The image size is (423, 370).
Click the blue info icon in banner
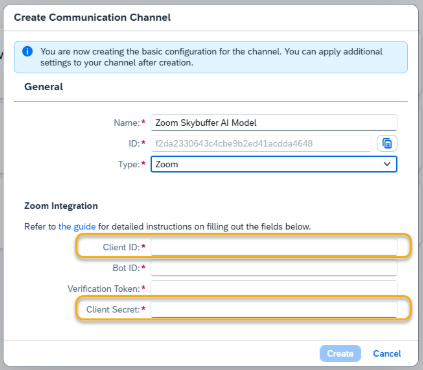(x=27, y=51)
